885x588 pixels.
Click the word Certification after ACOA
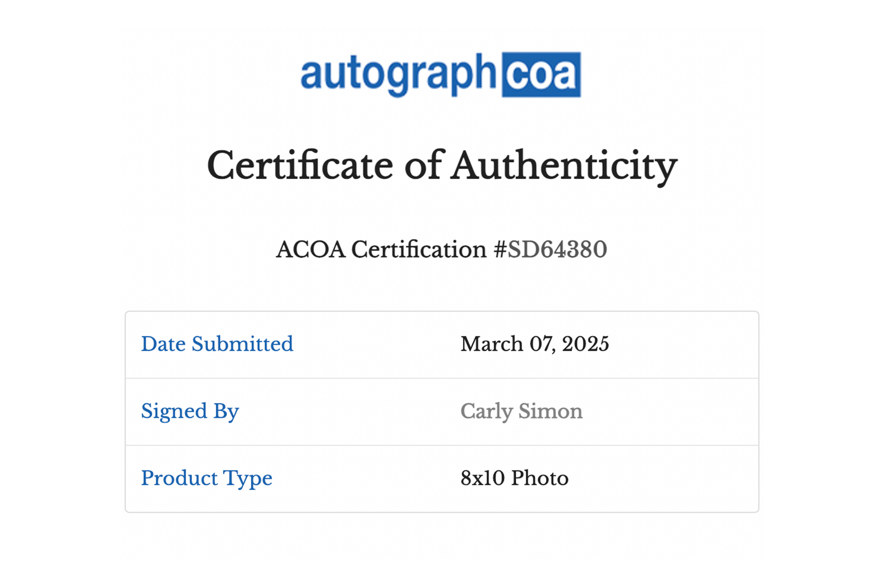point(418,249)
